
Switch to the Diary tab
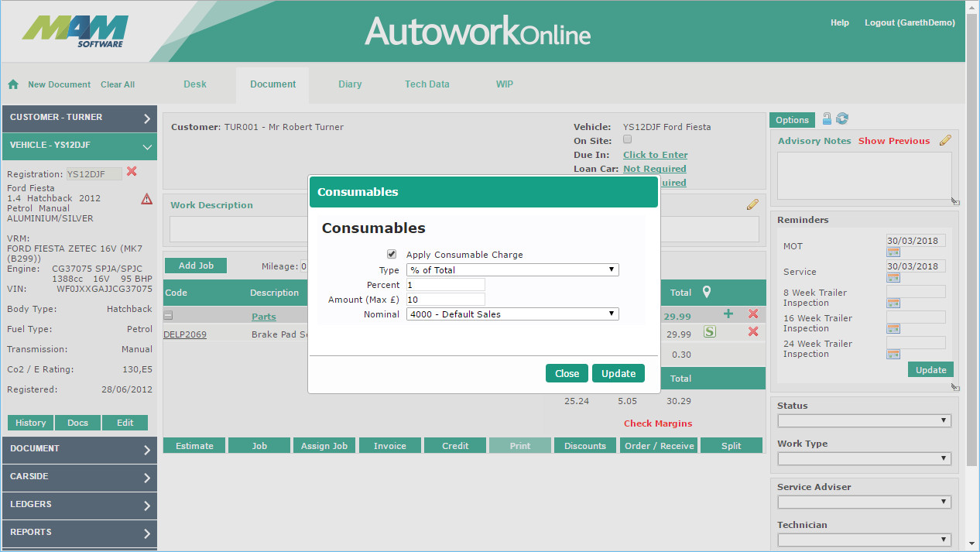[350, 84]
